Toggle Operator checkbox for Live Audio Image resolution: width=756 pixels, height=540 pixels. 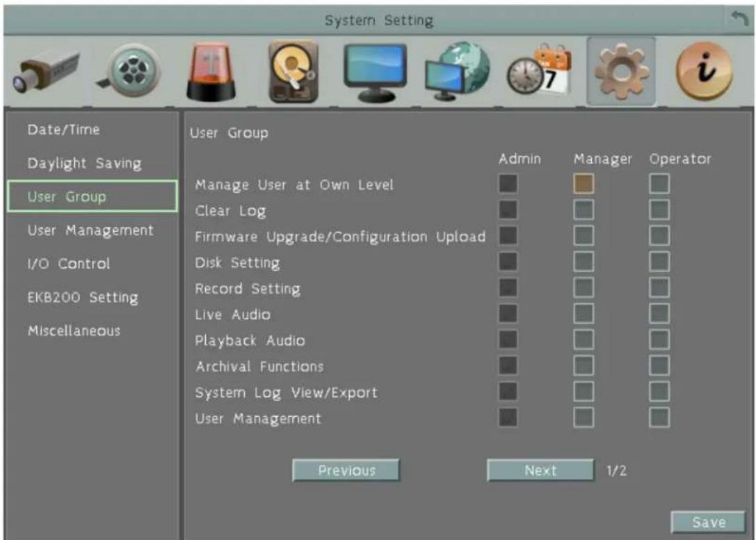click(659, 314)
